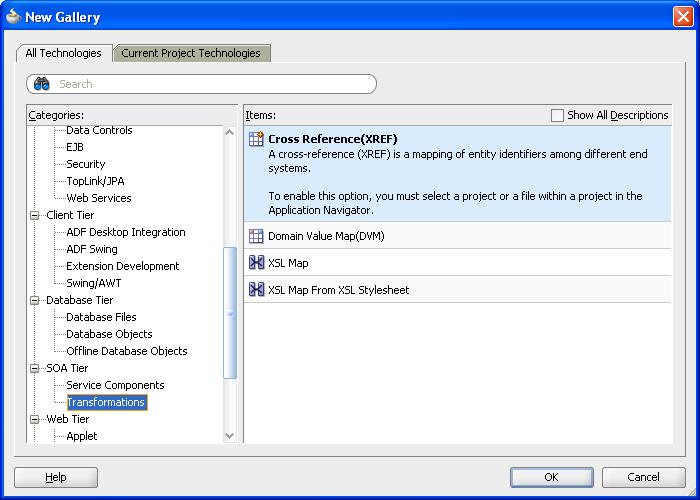Select XSL Map item text
The image size is (700, 500).
(288, 263)
